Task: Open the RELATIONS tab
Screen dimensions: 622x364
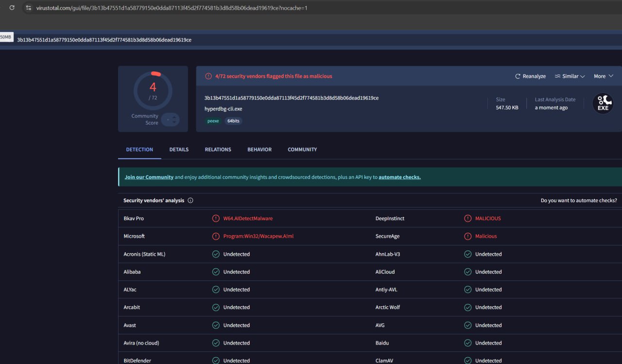Action: click(218, 150)
